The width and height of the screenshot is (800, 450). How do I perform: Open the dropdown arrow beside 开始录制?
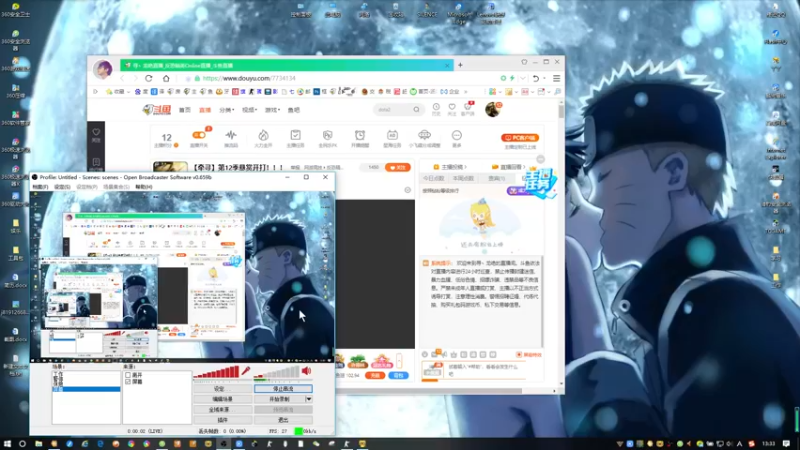tap(309, 399)
